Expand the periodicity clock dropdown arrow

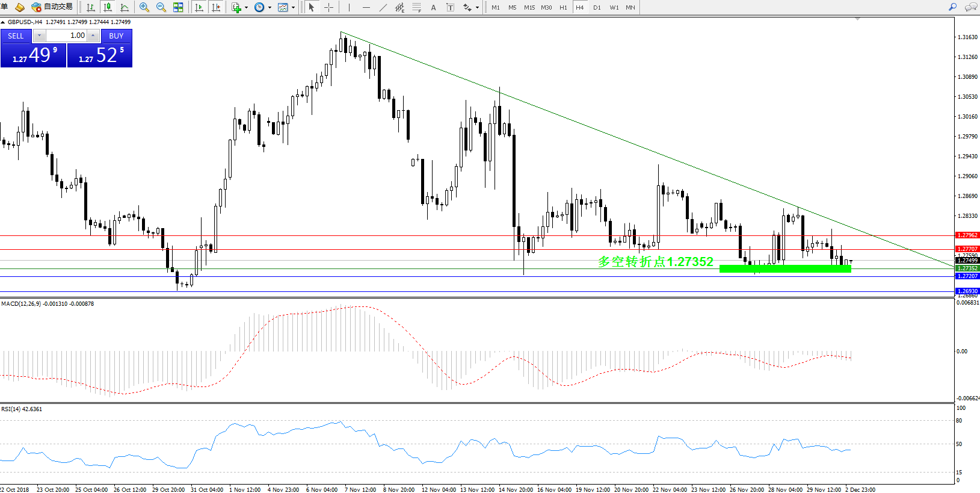270,8
